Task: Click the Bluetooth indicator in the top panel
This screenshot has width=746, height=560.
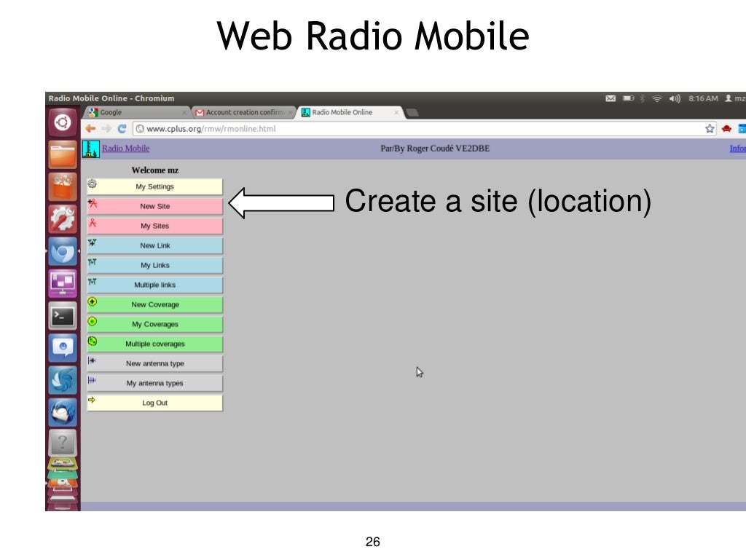Action: (642, 98)
